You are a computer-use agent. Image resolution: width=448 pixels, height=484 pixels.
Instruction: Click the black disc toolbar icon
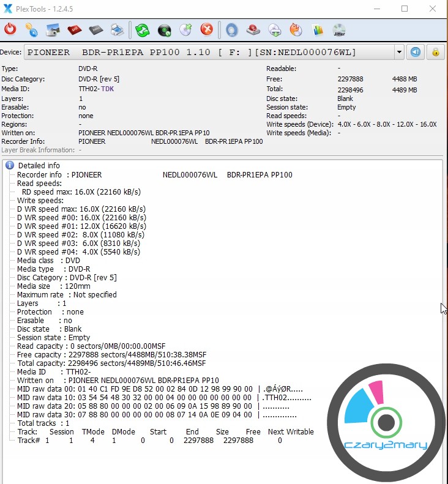click(x=164, y=29)
